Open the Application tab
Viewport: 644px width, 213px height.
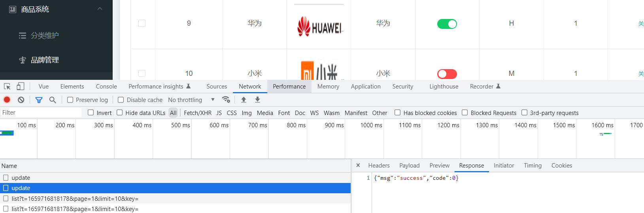click(x=366, y=87)
